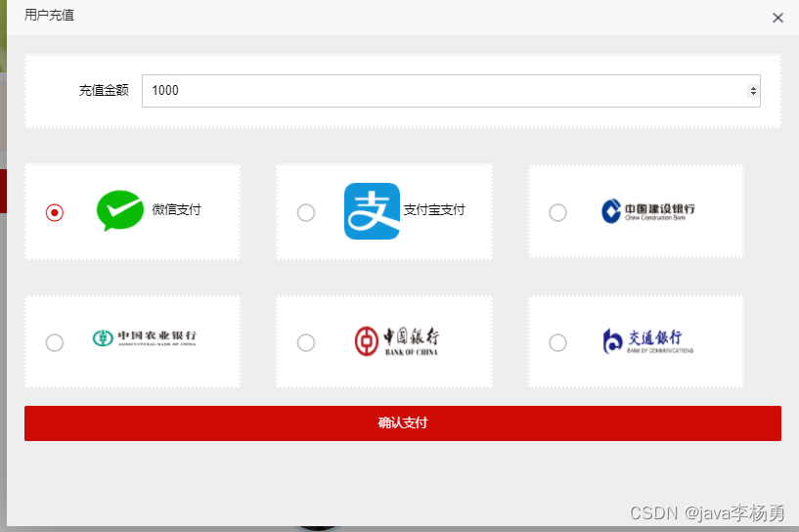Pick the 交通银行 radio button
799x532 pixels.
point(557,342)
